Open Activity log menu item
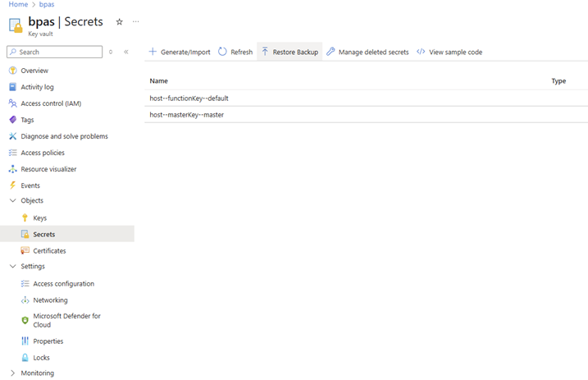The height and width of the screenshot is (380, 588). pyautogui.click(x=37, y=87)
